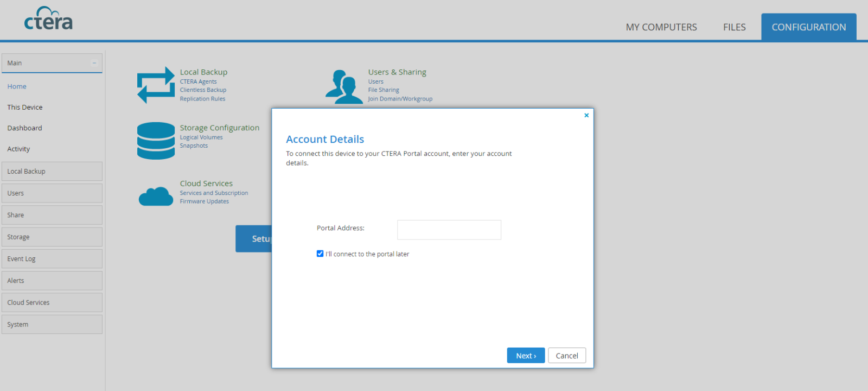
Task: Click the Storage Configuration heading
Action: coord(220,128)
